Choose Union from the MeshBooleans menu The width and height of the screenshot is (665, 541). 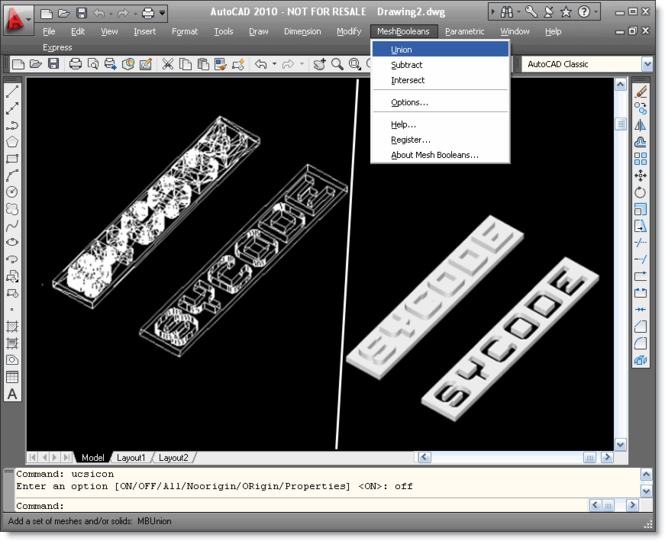(x=440, y=49)
